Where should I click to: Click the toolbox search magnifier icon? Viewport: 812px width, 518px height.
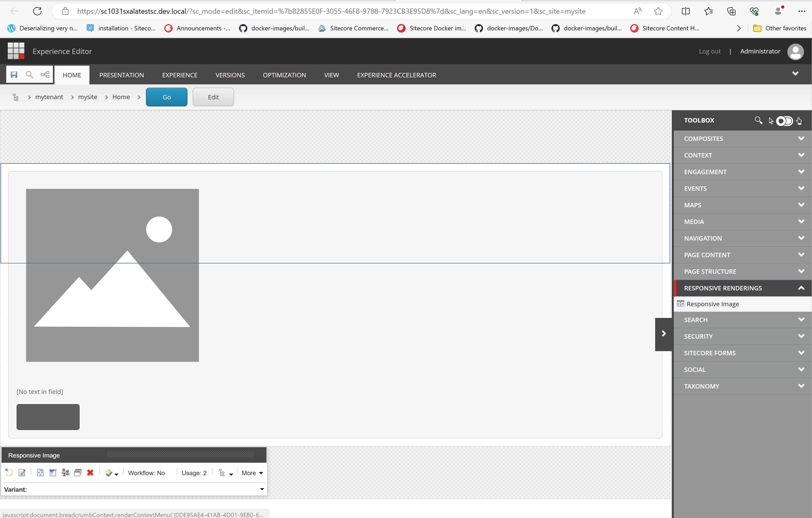(x=758, y=120)
